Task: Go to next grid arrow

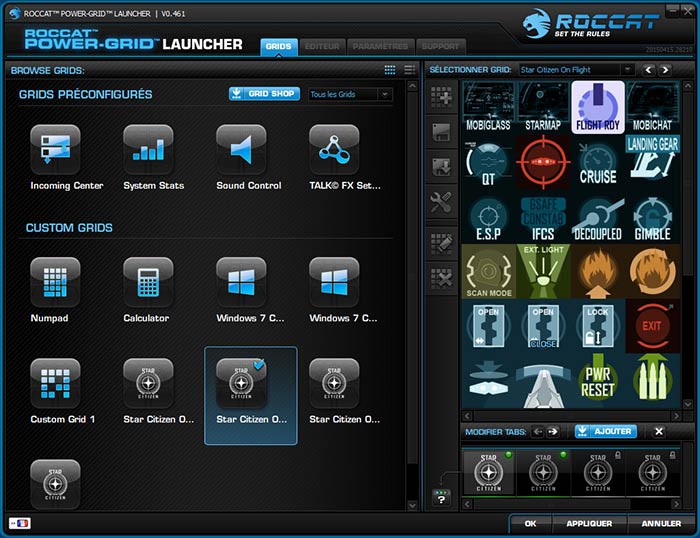Action: coord(665,70)
